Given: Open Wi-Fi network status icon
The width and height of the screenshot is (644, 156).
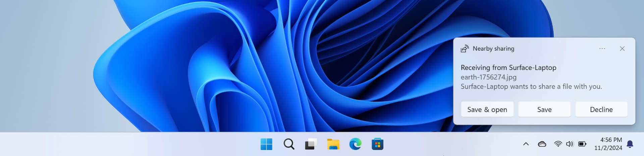Looking at the screenshot, I should tap(558, 144).
